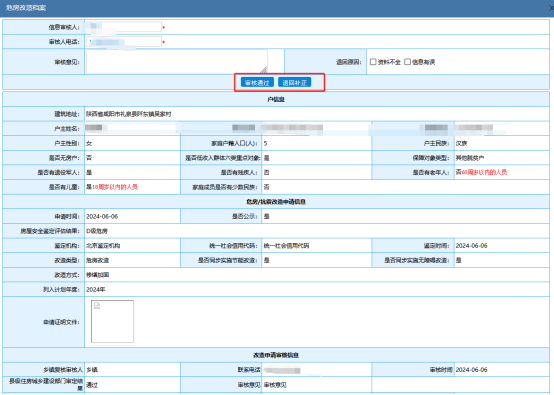Click the 是否有退役军人 value 是
The width and height of the screenshot is (554, 395).
click(89, 172)
